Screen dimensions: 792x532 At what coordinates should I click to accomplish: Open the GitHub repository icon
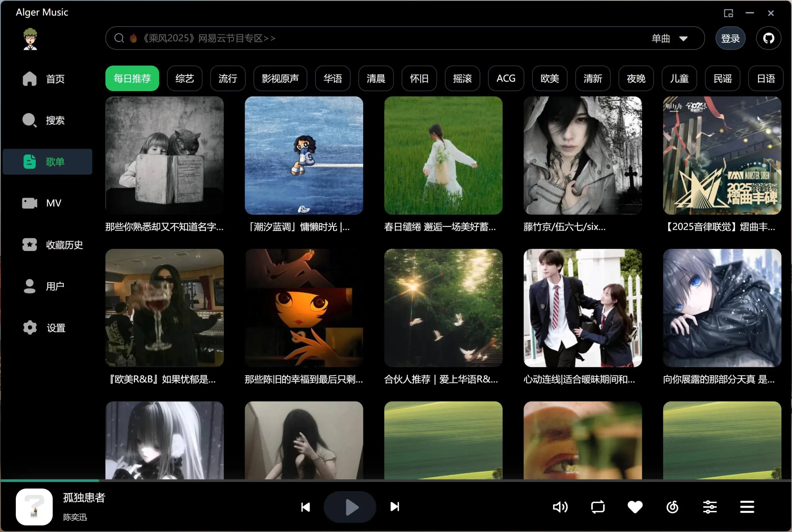click(x=769, y=38)
